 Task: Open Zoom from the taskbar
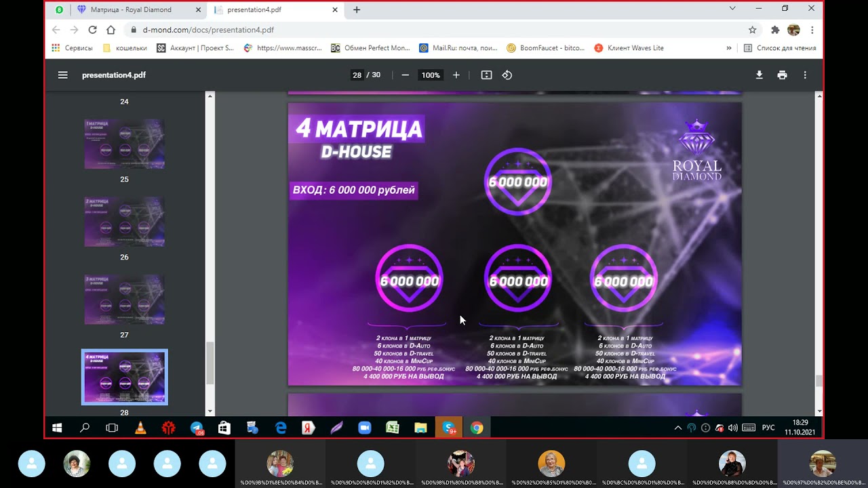(x=365, y=428)
